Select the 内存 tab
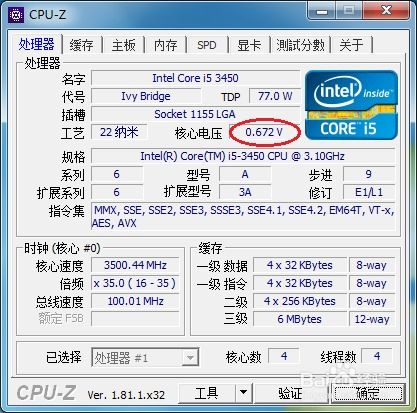The height and width of the screenshot is (413, 417). pos(165,45)
